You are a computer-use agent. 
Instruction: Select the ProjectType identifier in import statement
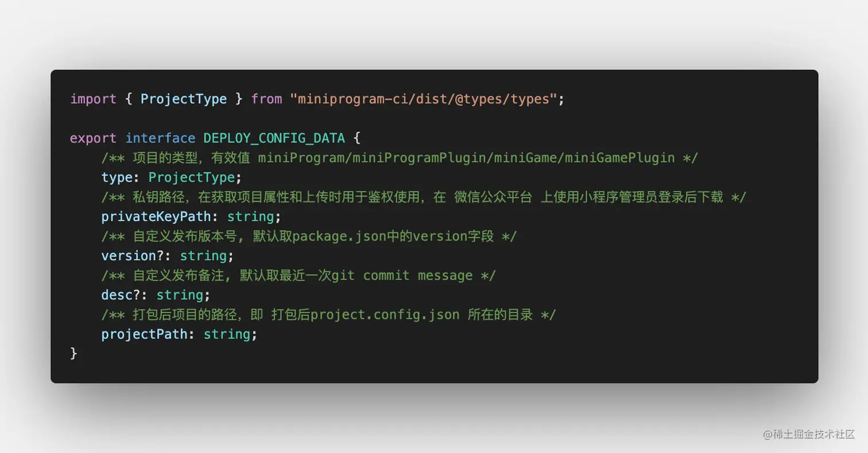click(184, 99)
